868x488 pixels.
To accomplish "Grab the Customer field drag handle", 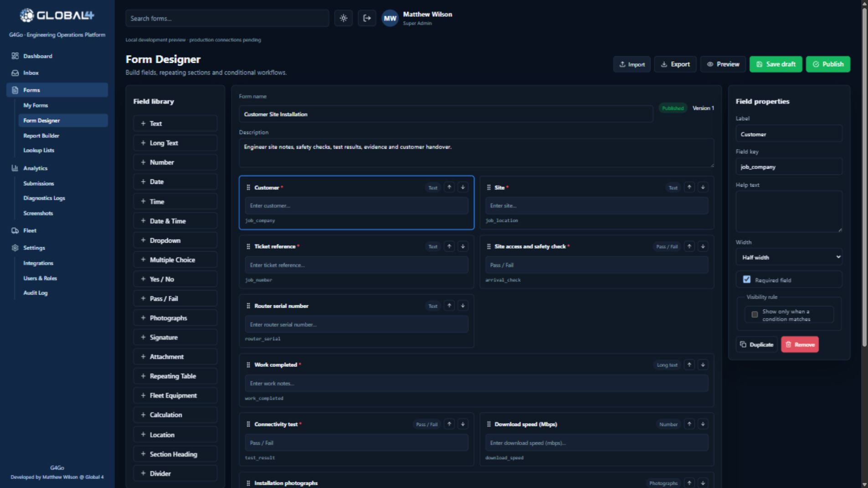I will 248,188.
